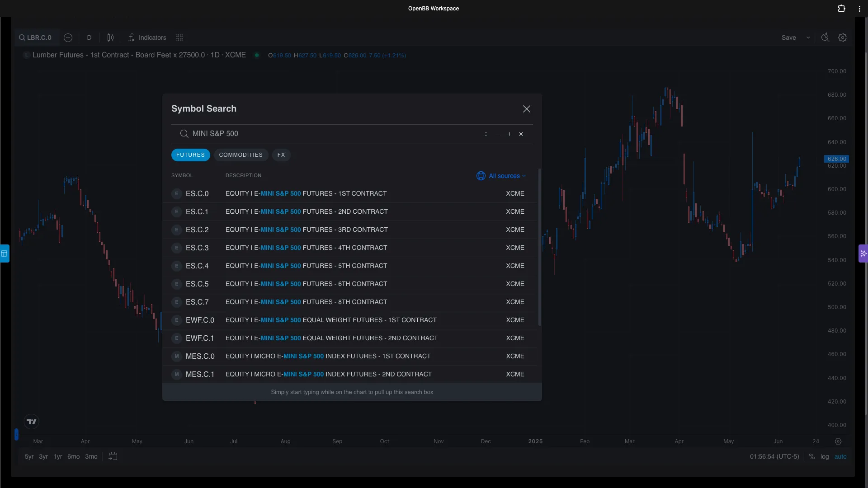Click the add symbol compare plus icon

coord(68,38)
